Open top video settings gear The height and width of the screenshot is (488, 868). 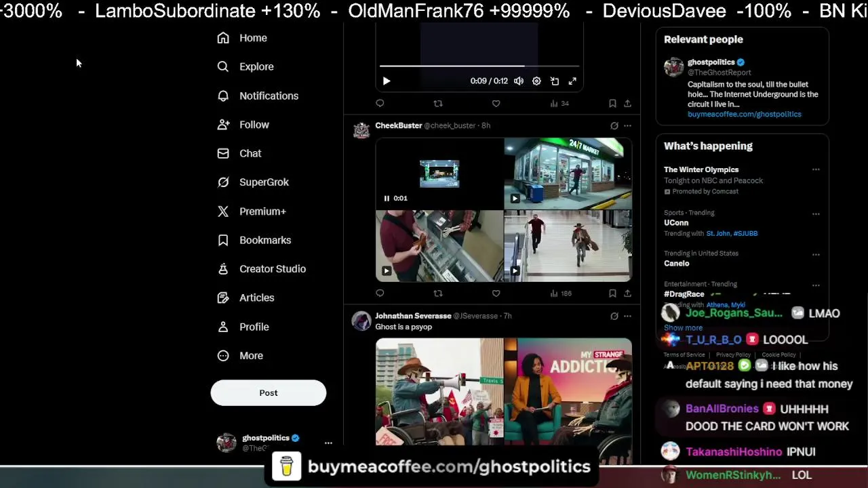coord(536,81)
